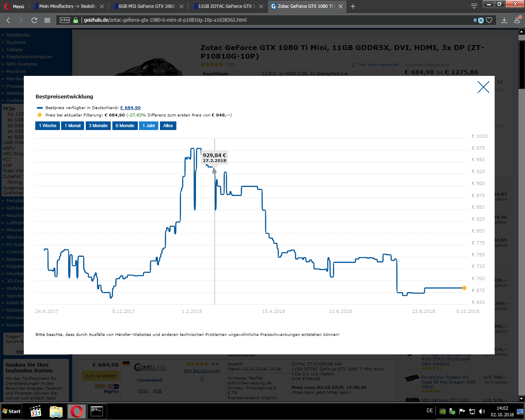Show the Alles full price history
Screen dimensions: 525x420
point(168,126)
